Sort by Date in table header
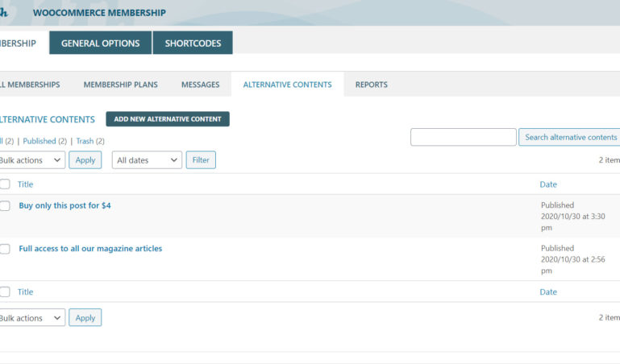620x364 pixels. click(x=548, y=184)
